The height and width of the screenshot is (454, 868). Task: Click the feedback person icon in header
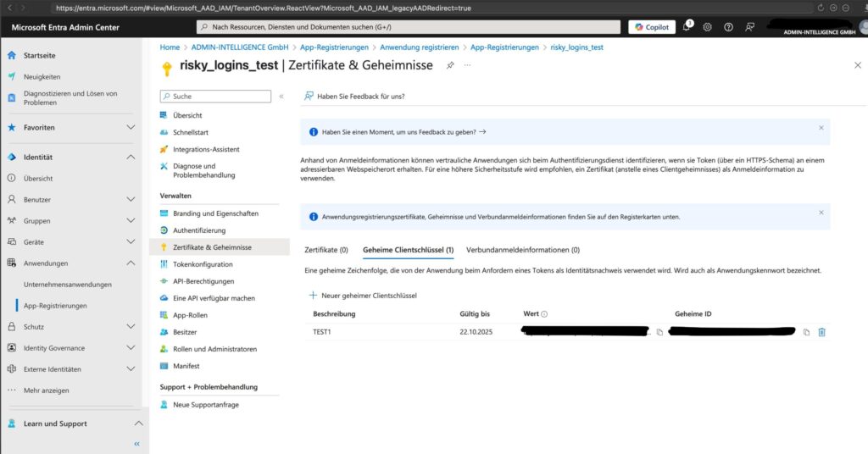pos(749,27)
